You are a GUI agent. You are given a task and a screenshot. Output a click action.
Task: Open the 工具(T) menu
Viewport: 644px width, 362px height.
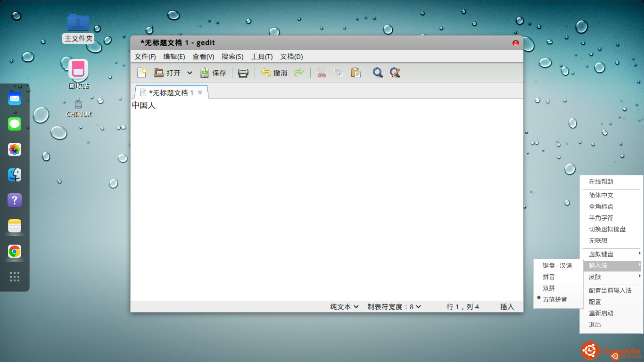point(262,57)
